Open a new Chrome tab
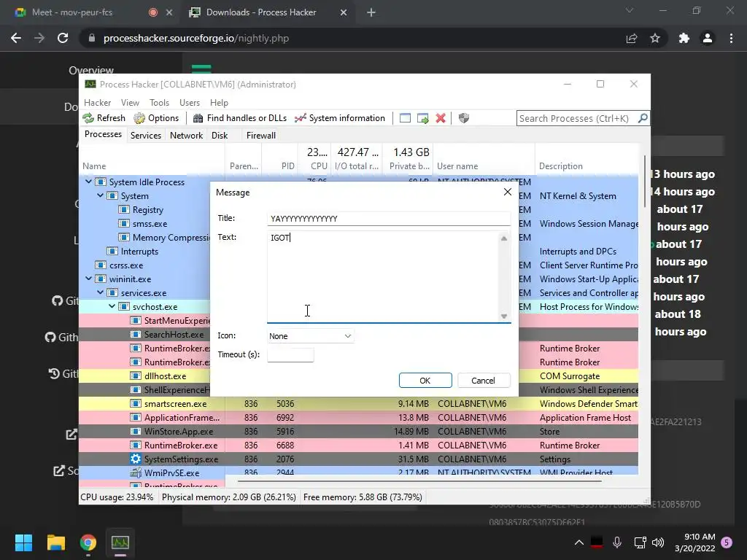747x560 pixels. pyautogui.click(x=371, y=12)
